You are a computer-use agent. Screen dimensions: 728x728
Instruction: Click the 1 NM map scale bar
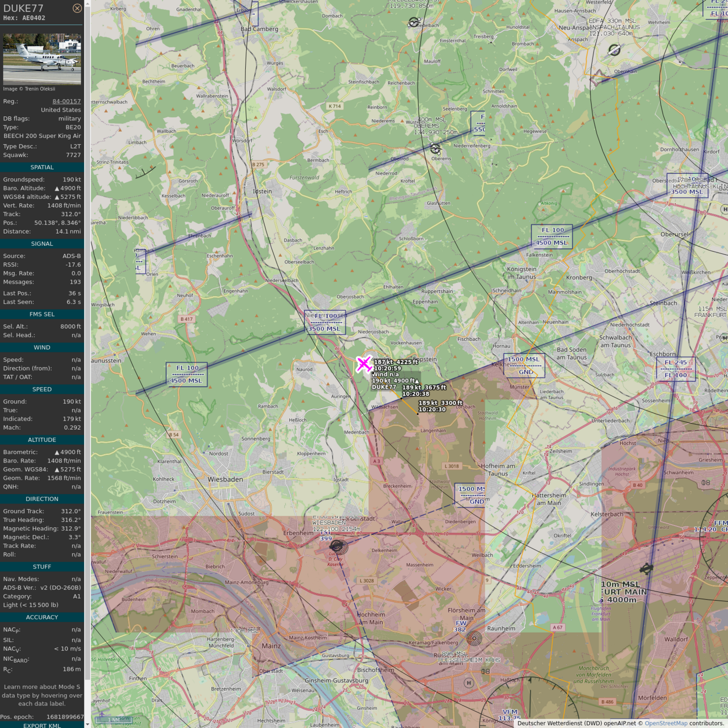[114, 719]
